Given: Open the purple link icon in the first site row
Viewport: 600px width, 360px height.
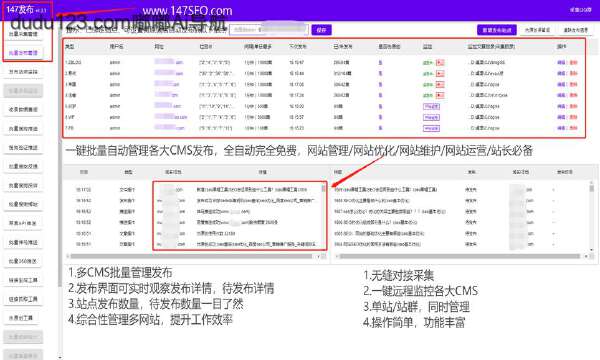Looking at the screenshot, I should point(380,62).
